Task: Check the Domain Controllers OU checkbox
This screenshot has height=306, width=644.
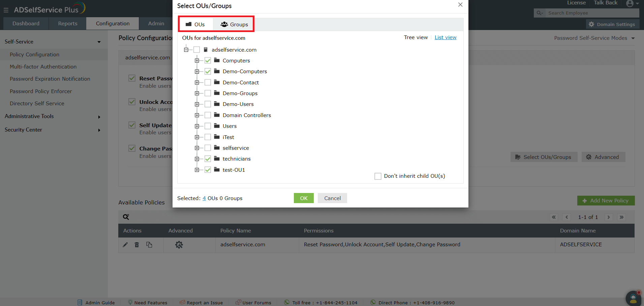Action: [x=208, y=115]
